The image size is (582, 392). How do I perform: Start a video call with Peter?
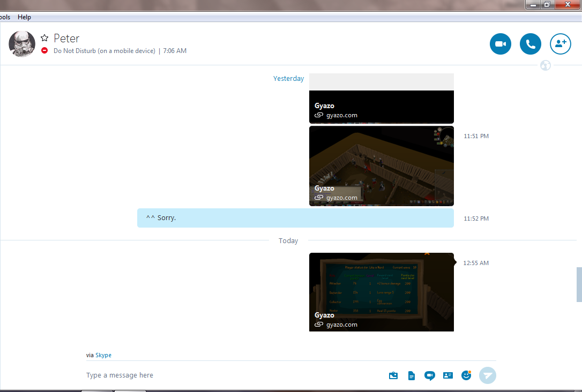(x=501, y=44)
